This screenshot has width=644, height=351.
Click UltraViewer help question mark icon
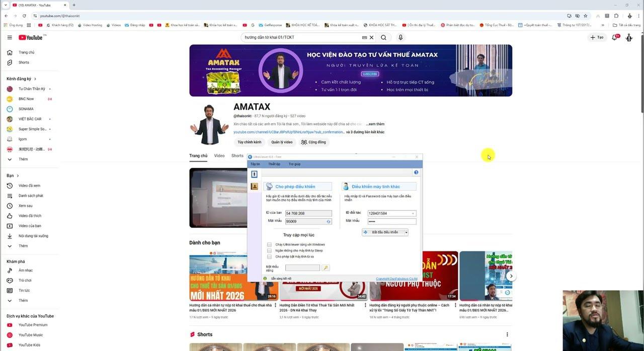(x=416, y=172)
